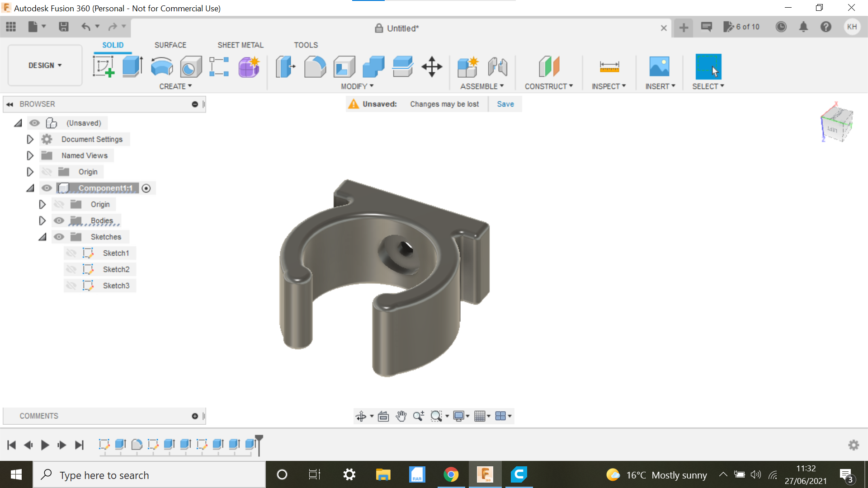Click the Undo arrow
This screenshot has height=488, width=868.
(85, 27)
